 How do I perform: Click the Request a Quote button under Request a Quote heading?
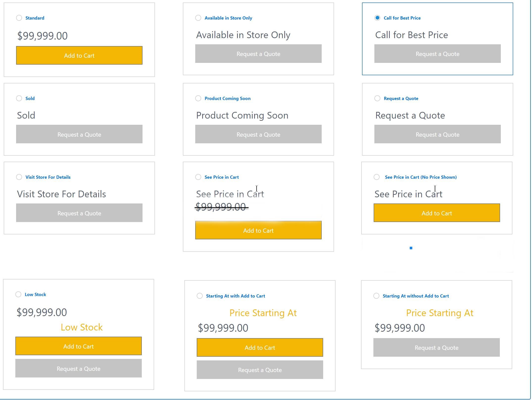point(437,134)
